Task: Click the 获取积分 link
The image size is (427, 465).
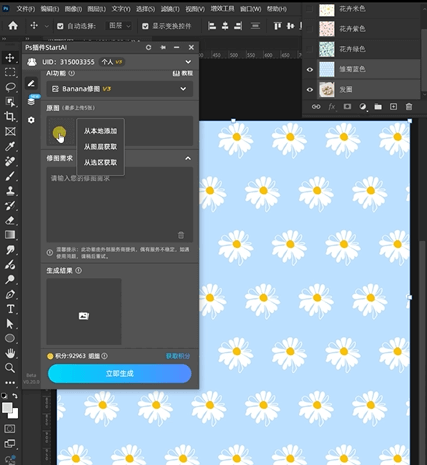Action: 178,356
